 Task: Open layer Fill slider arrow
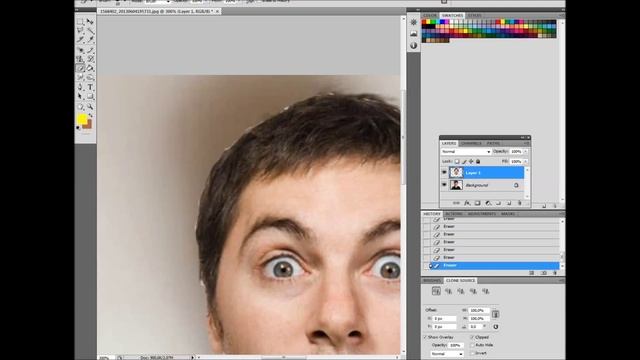526,162
